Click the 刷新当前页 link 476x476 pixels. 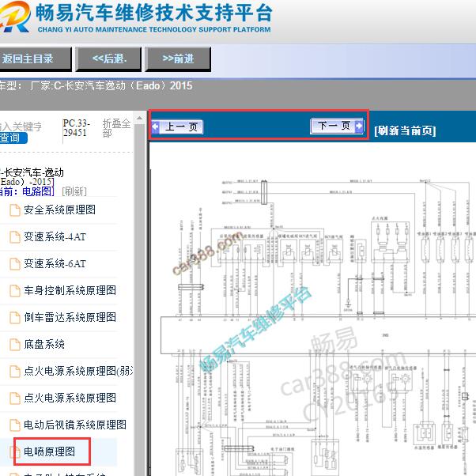pos(405,130)
